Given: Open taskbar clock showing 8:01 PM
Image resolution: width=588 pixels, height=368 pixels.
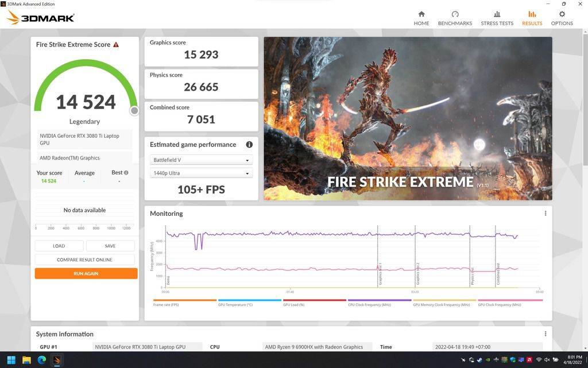Looking at the screenshot, I should pos(572,360).
